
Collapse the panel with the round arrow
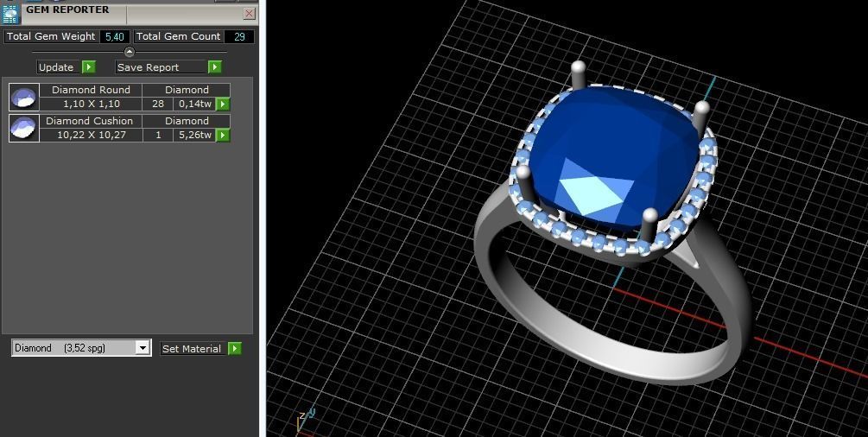[130, 52]
